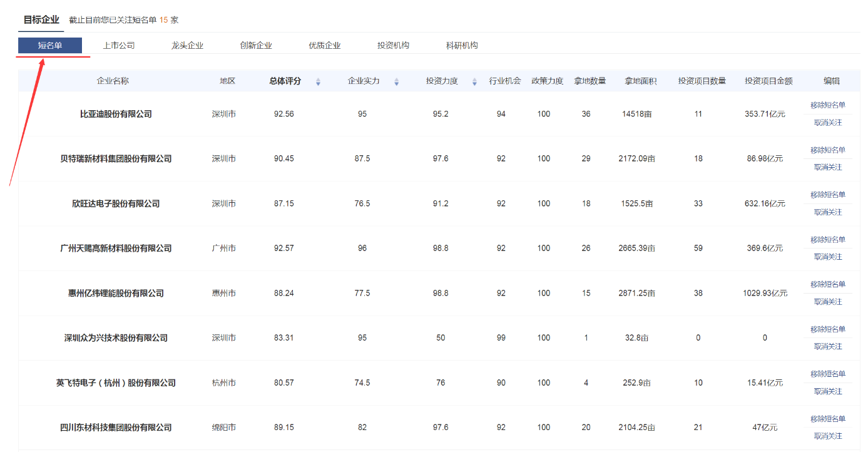Image resolution: width=868 pixels, height=452 pixels.
Task: Open 深圳众为兴技术股份有限公司 company details
Action: 116,338
